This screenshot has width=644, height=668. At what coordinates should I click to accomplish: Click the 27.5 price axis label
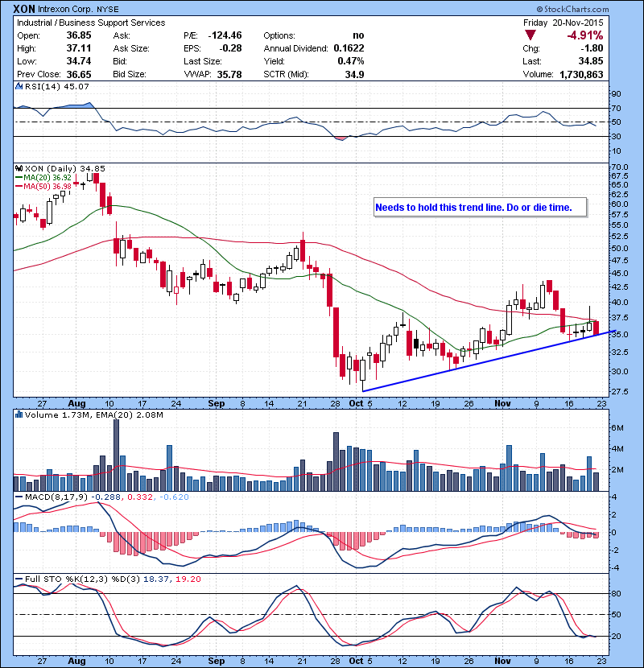(x=620, y=391)
